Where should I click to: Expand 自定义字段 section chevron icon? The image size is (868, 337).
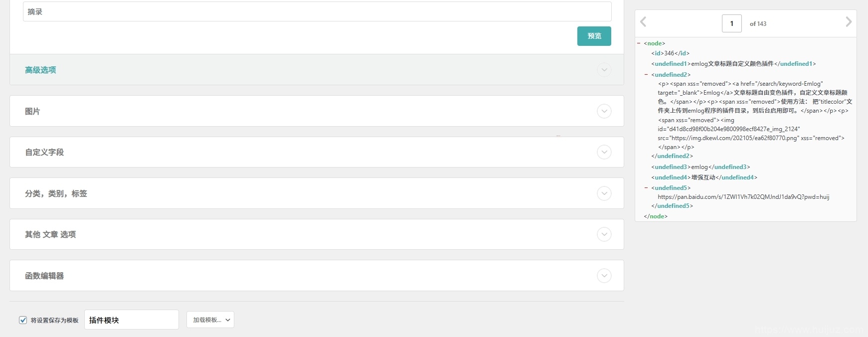(604, 152)
